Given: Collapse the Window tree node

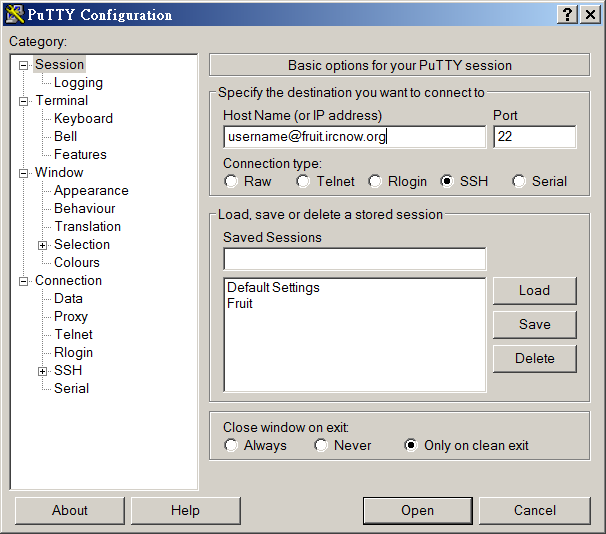Looking at the screenshot, I should 24,173.
